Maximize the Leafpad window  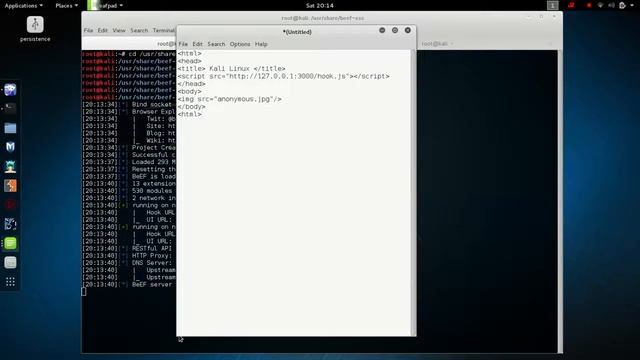click(395, 30)
